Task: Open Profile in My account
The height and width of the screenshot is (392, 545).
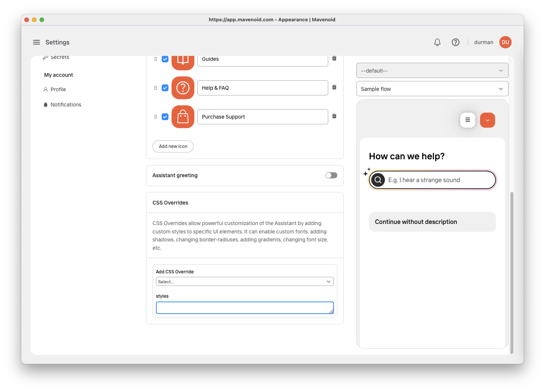Action: click(x=55, y=89)
